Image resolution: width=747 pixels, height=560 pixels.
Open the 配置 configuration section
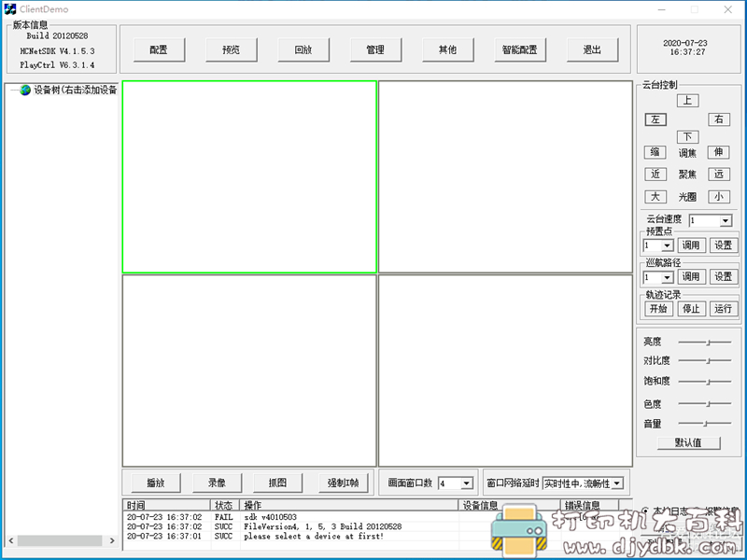click(159, 49)
